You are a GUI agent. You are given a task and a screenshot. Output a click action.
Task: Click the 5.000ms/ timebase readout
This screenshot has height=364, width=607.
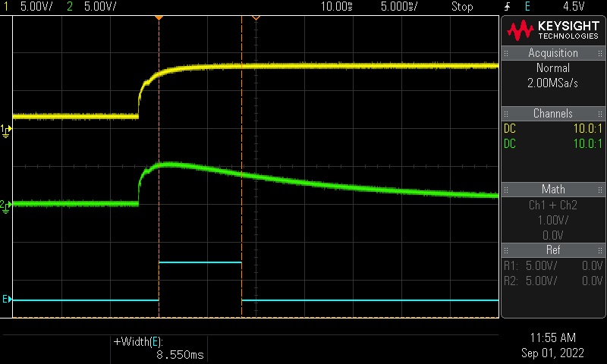click(399, 6)
